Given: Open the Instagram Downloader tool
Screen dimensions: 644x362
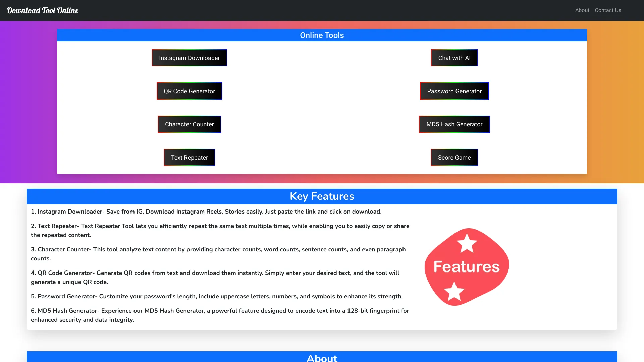Looking at the screenshot, I should 189,58.
